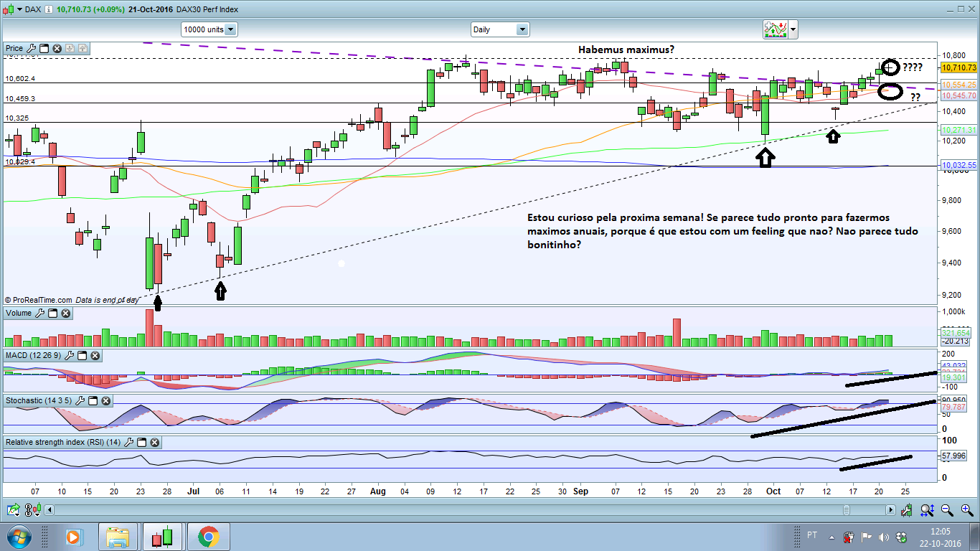Open Price panel settings wrench

click(x=31, y=49)
